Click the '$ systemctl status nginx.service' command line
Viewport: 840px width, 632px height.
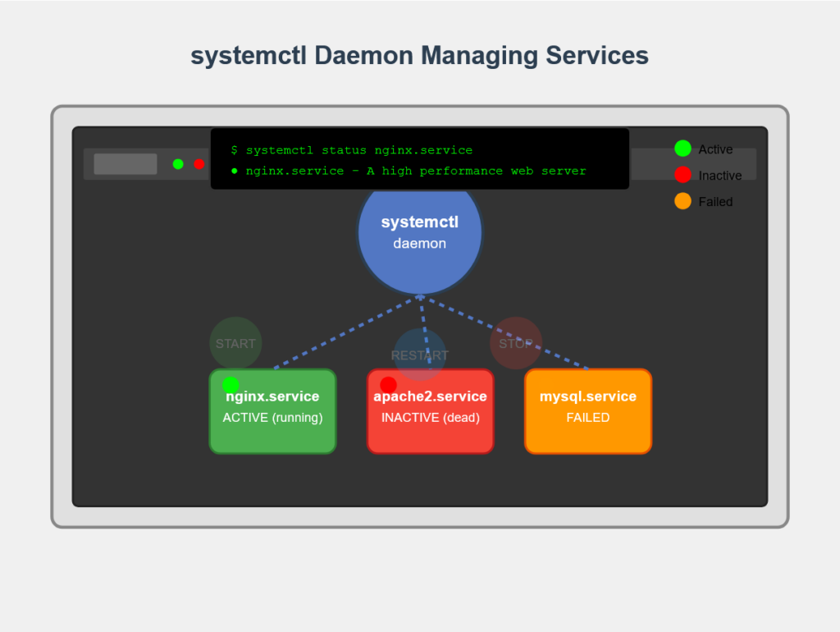(352, 150)
